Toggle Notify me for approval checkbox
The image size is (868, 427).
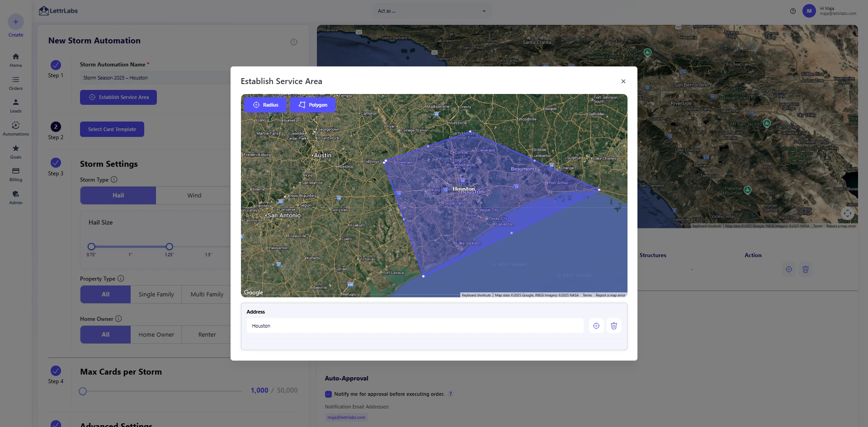[328, 394]
